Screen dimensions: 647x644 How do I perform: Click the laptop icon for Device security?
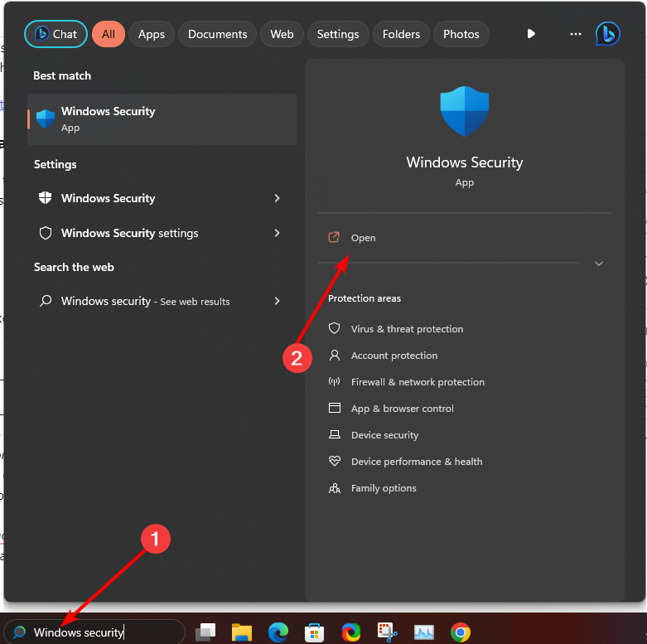pos(334,434)
